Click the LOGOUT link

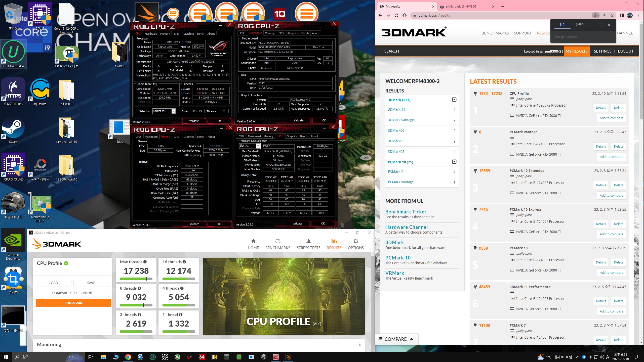[x=626, y=51]
